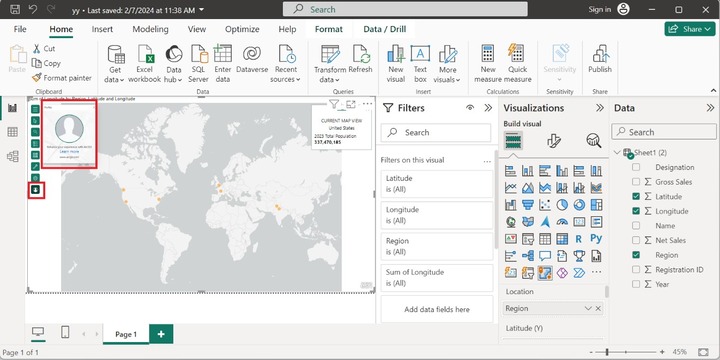This screenshot has height=360, width=720.
Task: Select the R script visual
Action: 579,239
